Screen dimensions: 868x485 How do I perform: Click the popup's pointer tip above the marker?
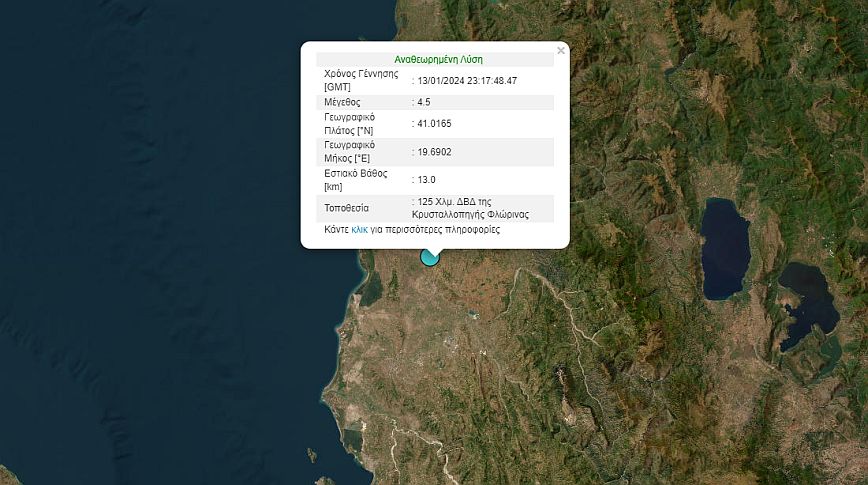tap(430, 249)
